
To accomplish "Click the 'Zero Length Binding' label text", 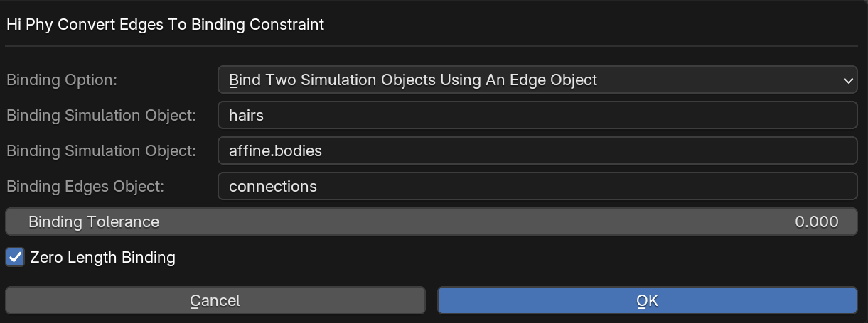I will point(102,258).
